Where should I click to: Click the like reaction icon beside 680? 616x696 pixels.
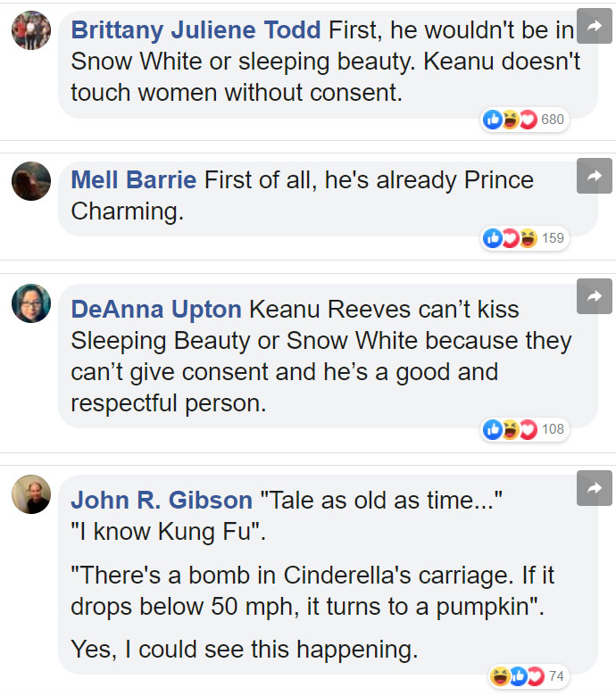tap(492, 120)
